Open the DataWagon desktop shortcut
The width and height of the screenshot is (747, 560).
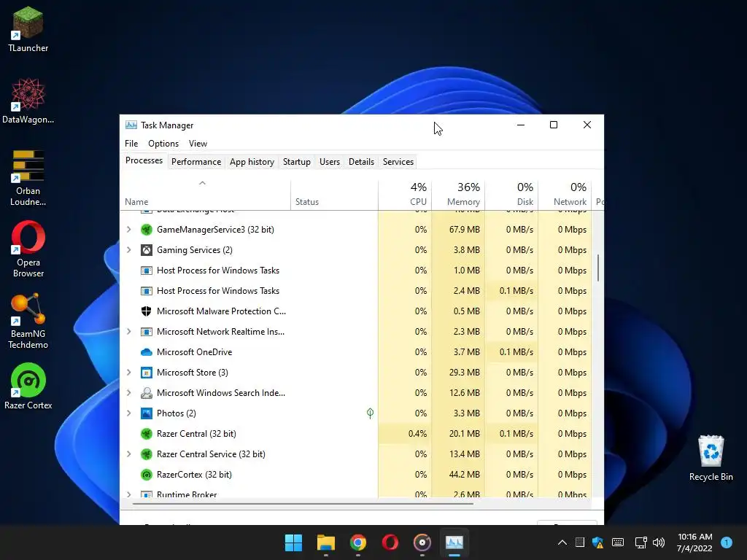28,101
